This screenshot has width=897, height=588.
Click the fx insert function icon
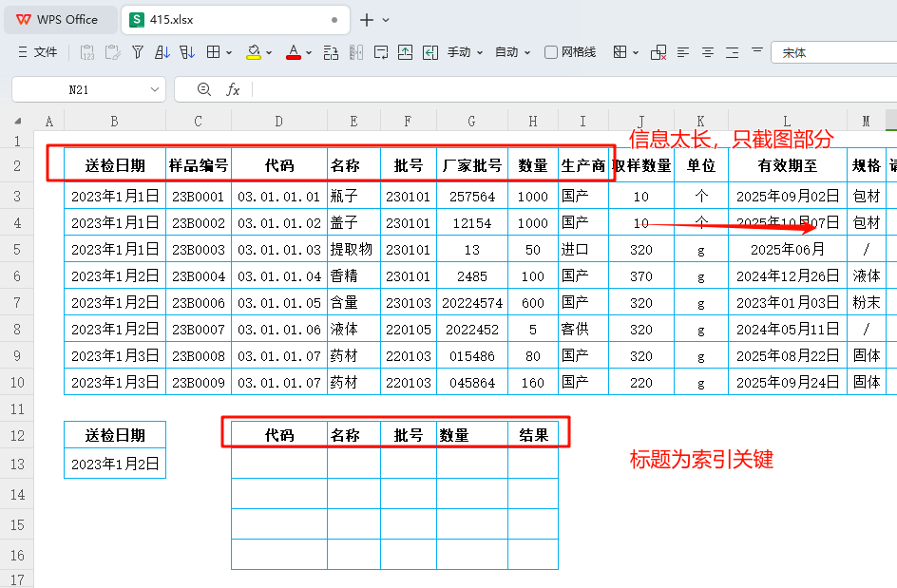point(233,89)
